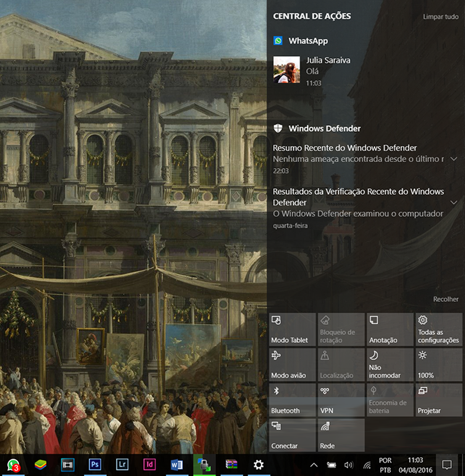
Task: Open the film strip video app icon
Action: 68,465
